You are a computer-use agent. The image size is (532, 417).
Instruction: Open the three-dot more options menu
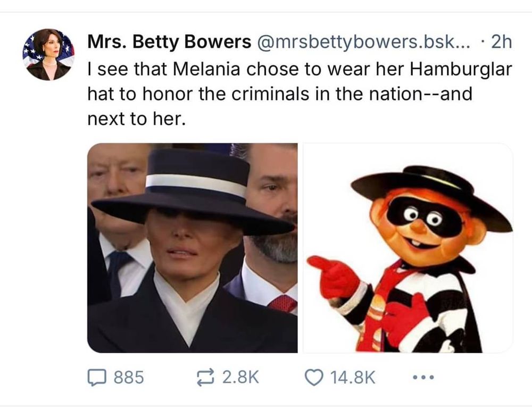tap(422, 378)
